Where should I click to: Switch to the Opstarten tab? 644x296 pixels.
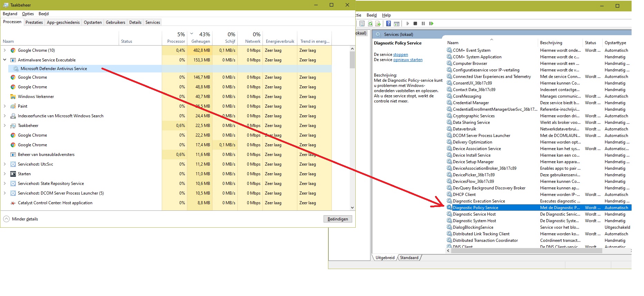click(x=93, y=22)
